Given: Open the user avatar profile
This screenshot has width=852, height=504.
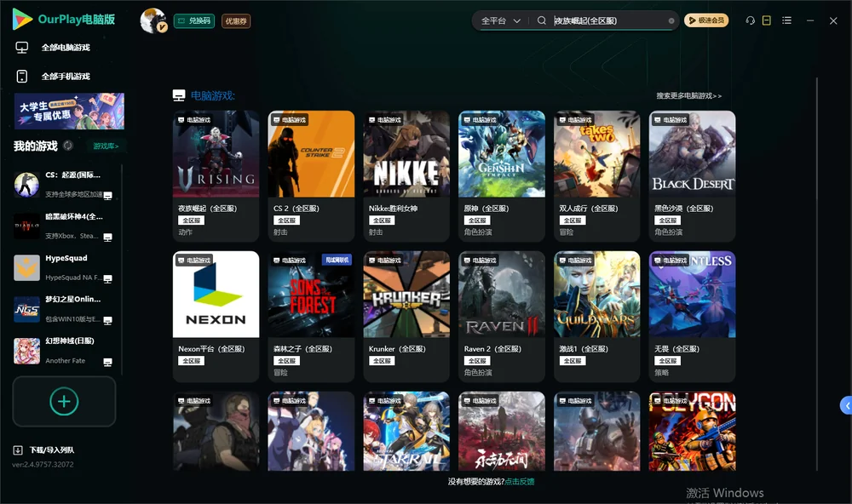Looking at the screenshot, I should pos(153,20).
